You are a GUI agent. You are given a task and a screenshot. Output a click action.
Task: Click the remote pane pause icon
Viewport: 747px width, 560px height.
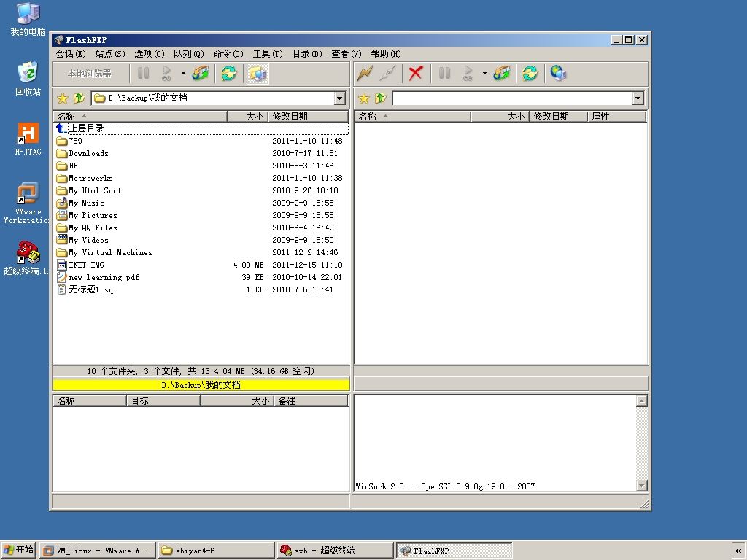(x=444, y=74)
